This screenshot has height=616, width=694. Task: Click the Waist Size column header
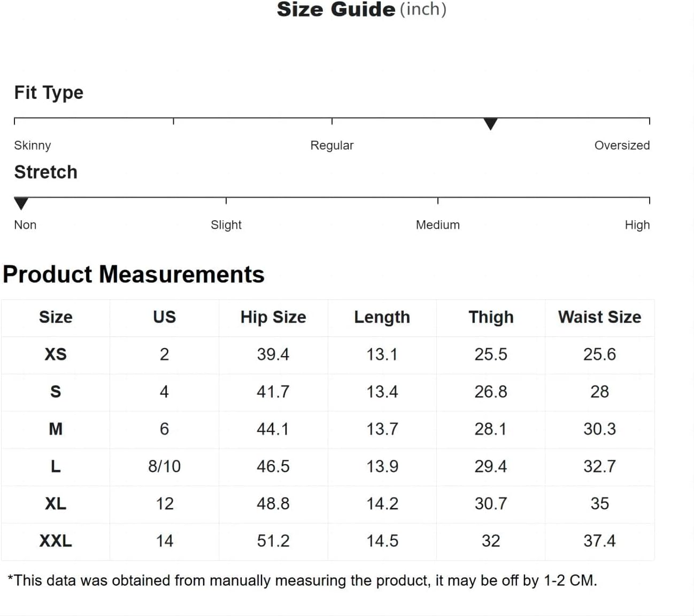point(599,317)
